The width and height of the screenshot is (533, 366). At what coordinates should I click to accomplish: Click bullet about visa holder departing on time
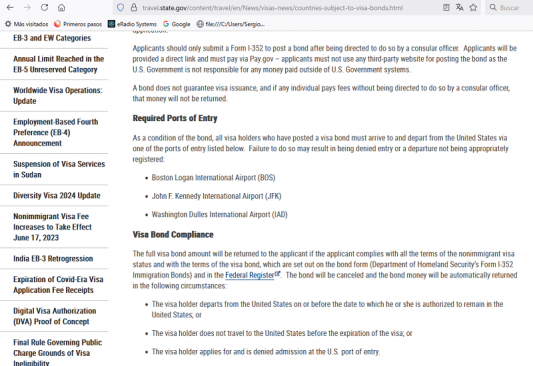tap(327, 309)
